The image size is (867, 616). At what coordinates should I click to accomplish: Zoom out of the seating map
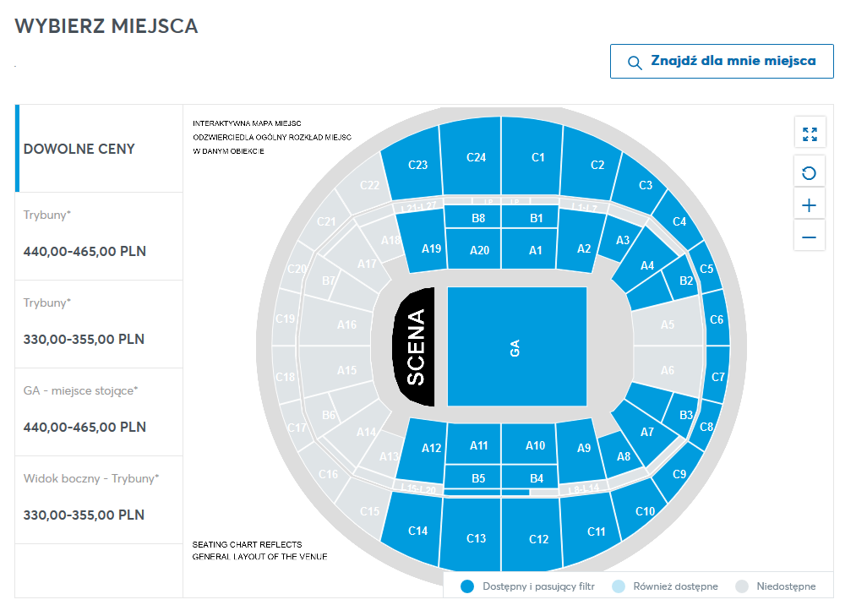[x=810, y=237]
